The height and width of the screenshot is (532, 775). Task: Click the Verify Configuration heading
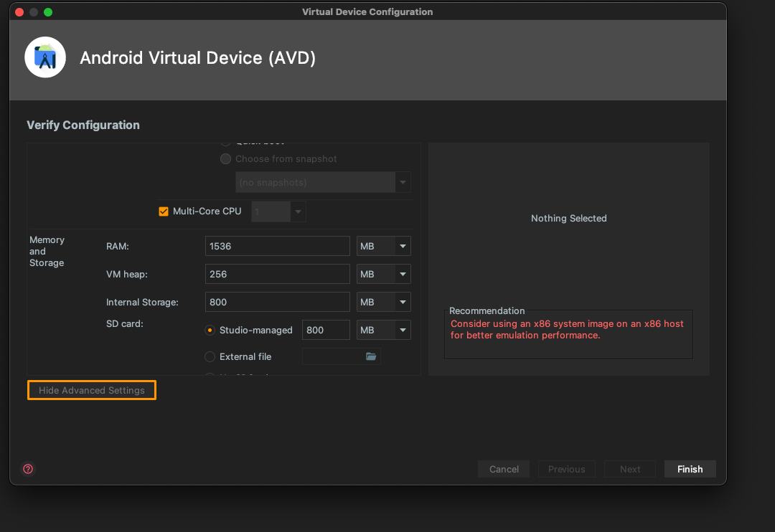tap(83, 125)
